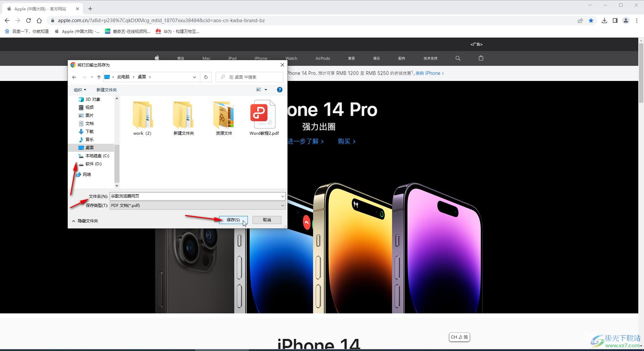The width and height of the screenshot is (644, 351).
Task: Select 图片 in navigation tree
Action: click(87, 115)
